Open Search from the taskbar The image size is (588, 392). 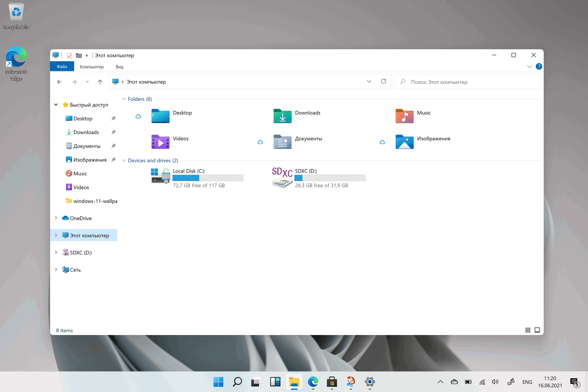pyautogui.click(x=237, y=381)
